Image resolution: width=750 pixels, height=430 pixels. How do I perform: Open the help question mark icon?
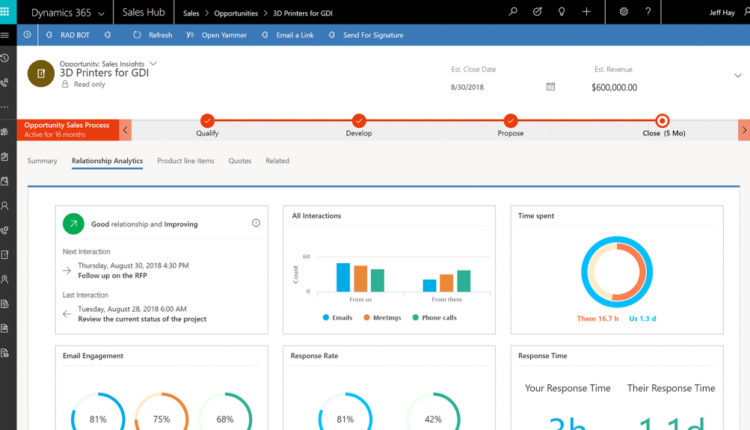click(x=648, y=12)
